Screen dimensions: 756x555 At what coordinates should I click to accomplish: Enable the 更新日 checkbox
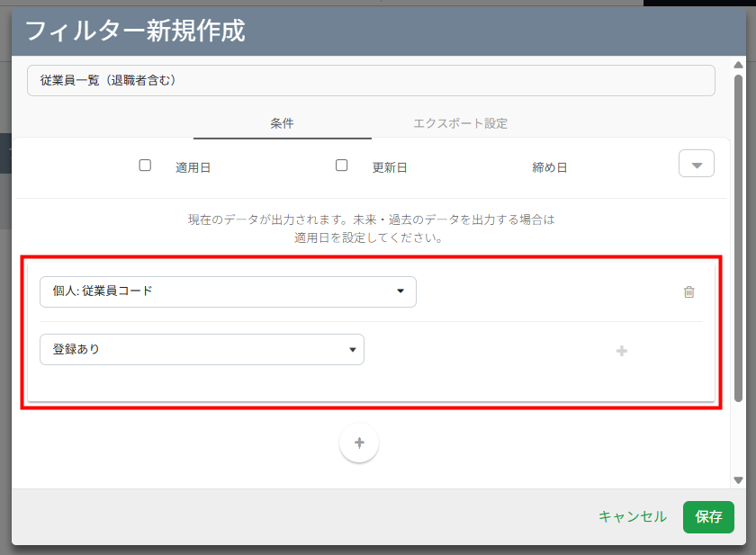coord(341,166)
